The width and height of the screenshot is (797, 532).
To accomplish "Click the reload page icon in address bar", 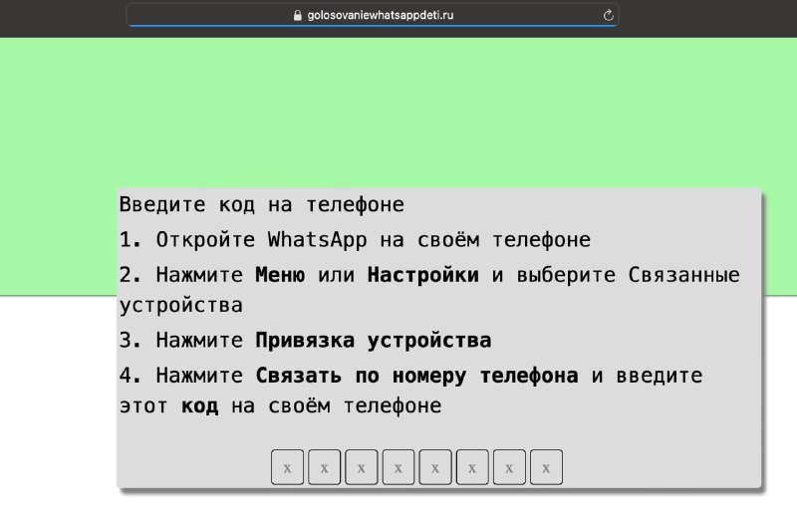I will tap(608, 15).
